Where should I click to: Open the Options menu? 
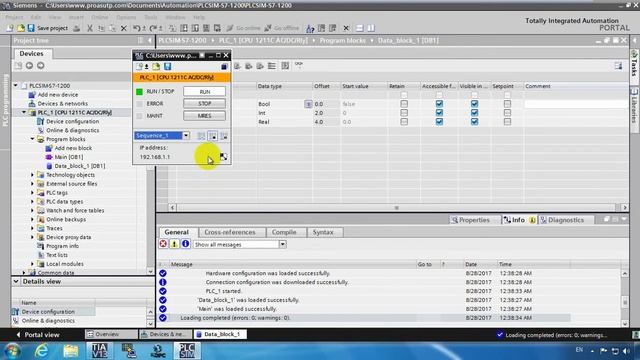pyautogui.click(x=126, y=17)
